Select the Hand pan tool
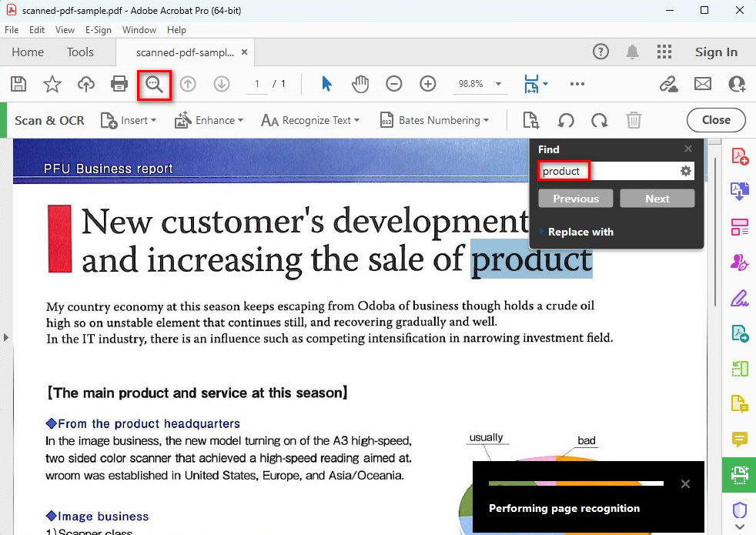The width and height of the screenshot is (756, 535). tap(360, 84)
